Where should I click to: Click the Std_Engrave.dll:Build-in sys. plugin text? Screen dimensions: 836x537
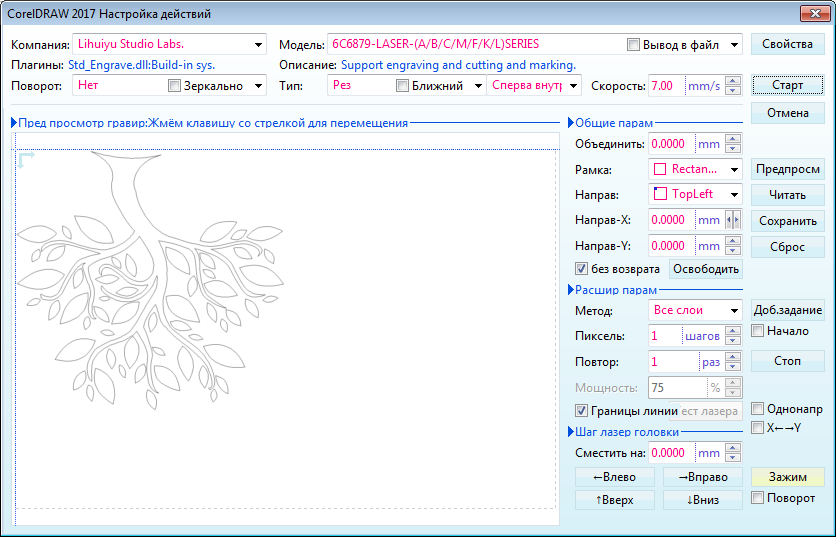(141, 65)
